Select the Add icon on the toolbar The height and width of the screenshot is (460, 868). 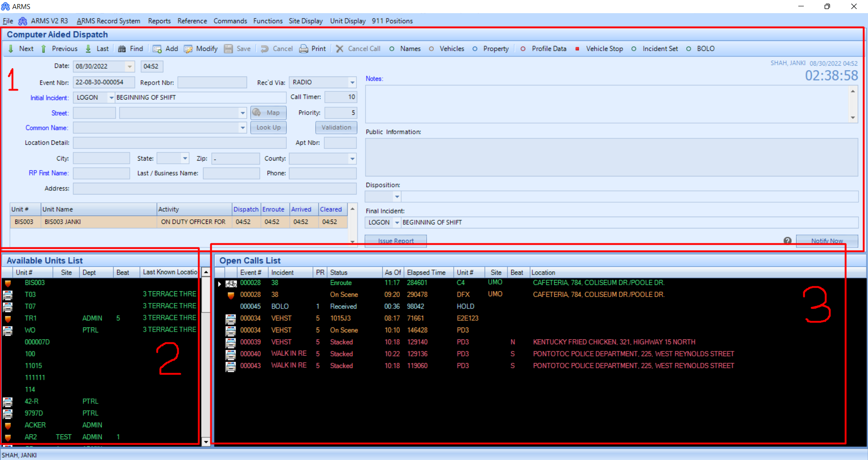(157, 48)
